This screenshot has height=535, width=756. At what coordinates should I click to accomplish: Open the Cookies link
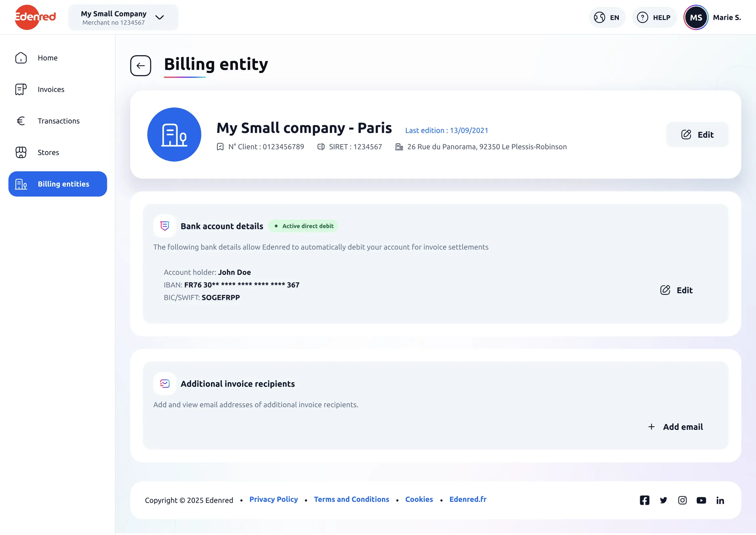pos(419,500)
